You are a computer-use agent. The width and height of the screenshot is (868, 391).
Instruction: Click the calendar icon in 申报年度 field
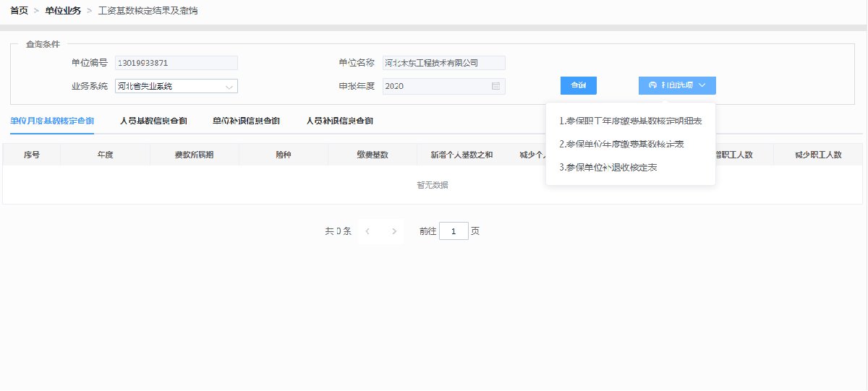pos(495,86)
